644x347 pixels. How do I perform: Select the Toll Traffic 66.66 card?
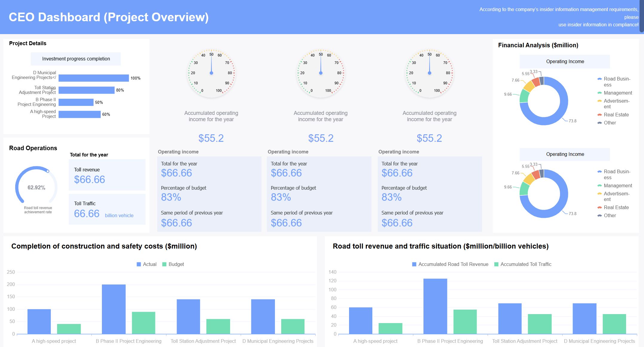(107, 209)
